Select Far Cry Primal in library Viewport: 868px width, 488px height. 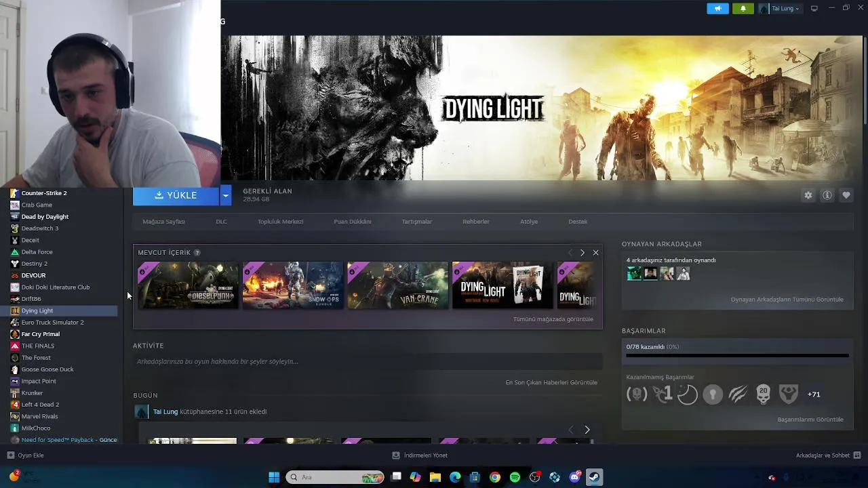click(x=41, y=334)
